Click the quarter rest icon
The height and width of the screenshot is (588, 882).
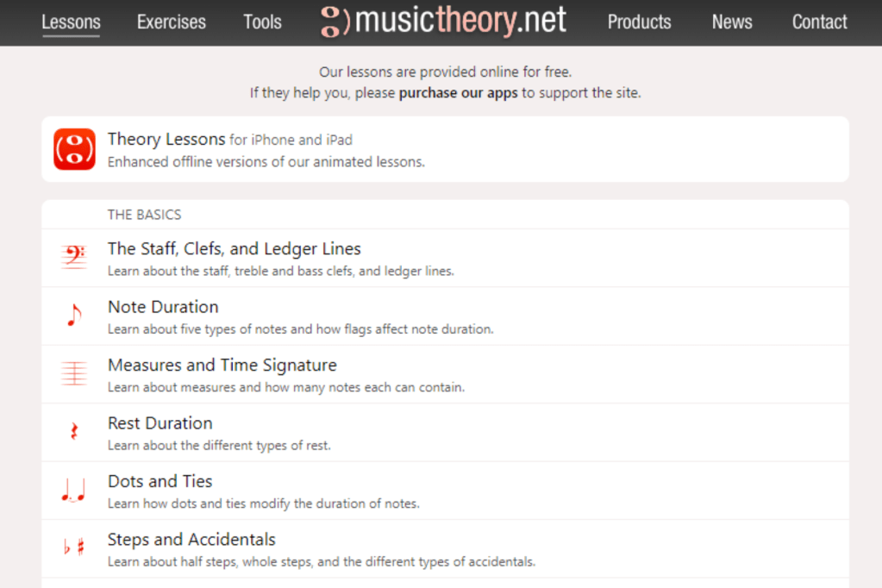[x=74, y=432]
